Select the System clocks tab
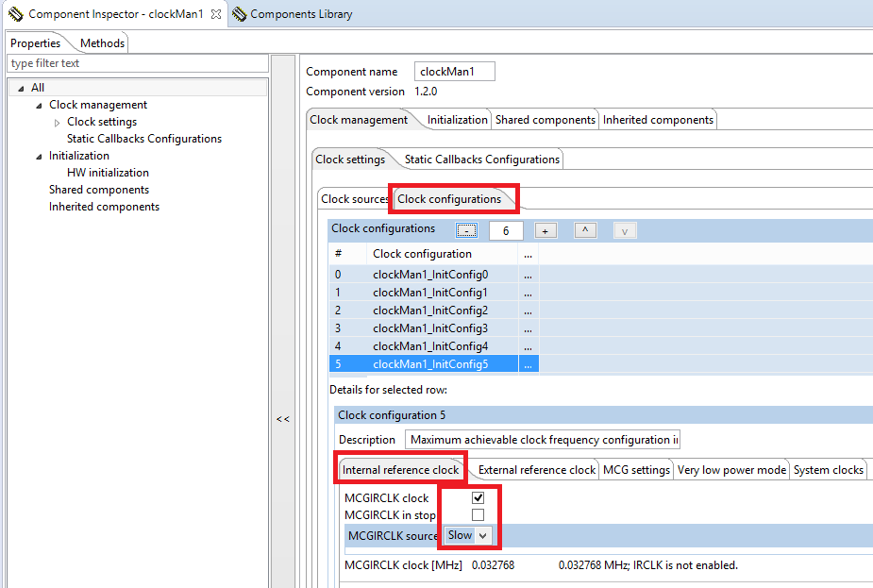 click(x=828, y=470)
